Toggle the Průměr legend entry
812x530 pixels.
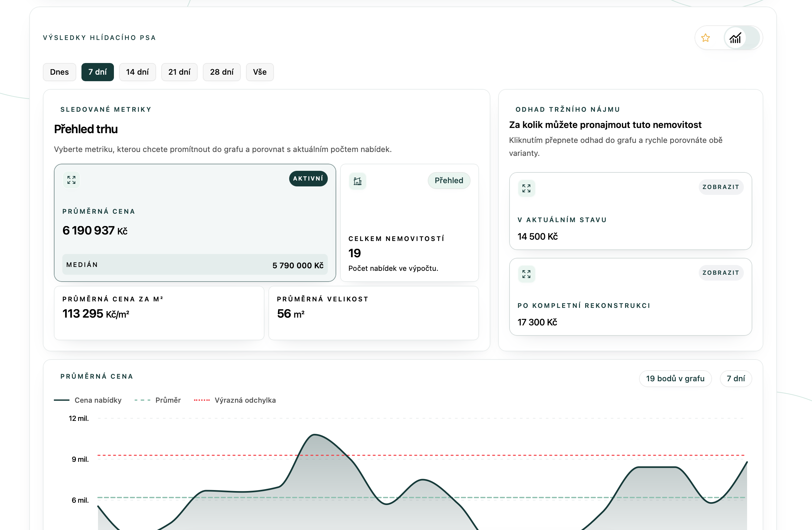tap(158, 400)
